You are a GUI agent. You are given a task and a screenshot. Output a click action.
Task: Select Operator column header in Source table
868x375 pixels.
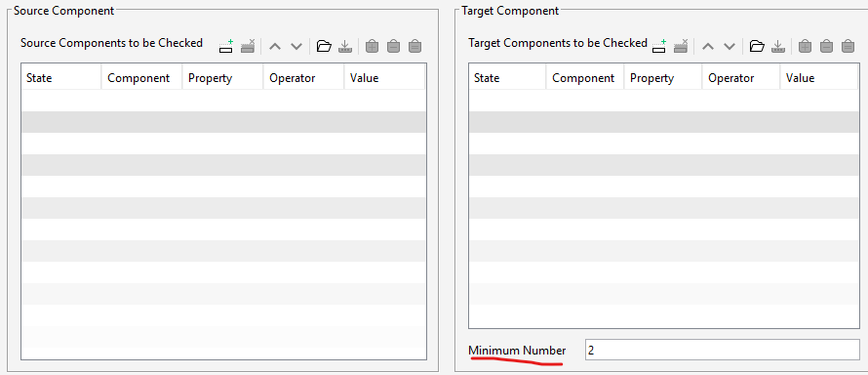(x=303, y=78)
